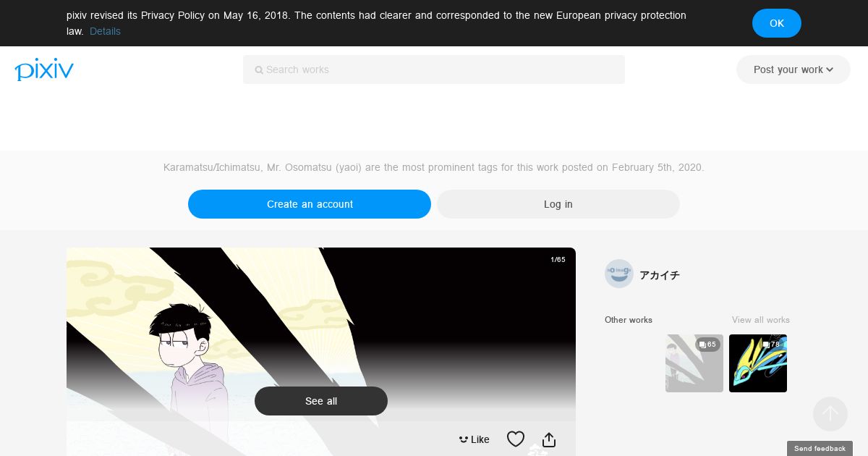868x456 pixels.
Task: Expand artwork with See all
Action: 321,401
